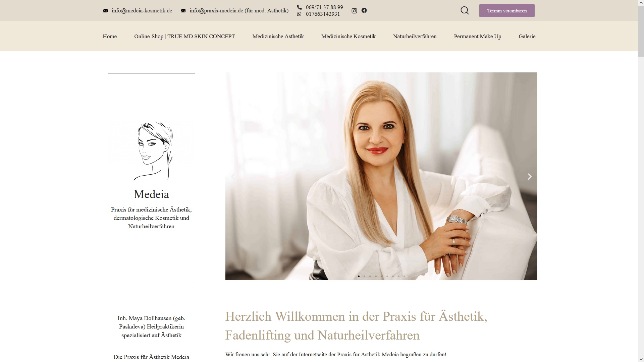
Task: Open the Facebook page icon
Action: [x=364, y=10]
